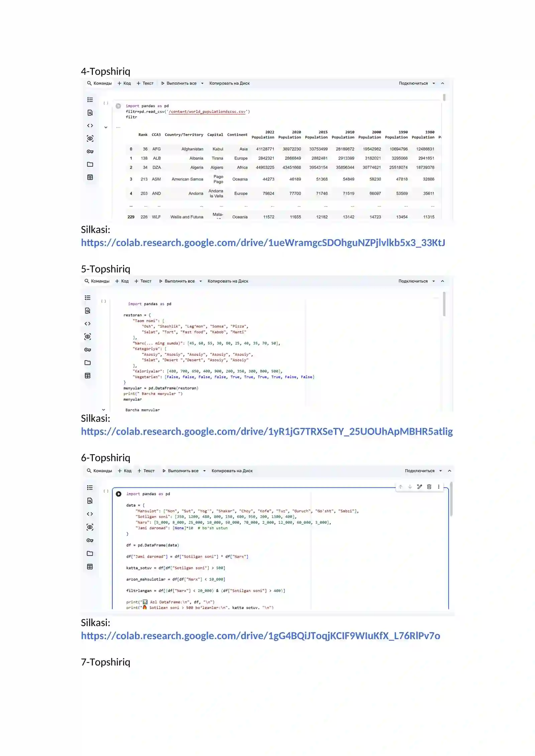Screen dimensions: 535x756
Task: Click the Afghanistan cell in the table
Action: click(x=192, y=149)
